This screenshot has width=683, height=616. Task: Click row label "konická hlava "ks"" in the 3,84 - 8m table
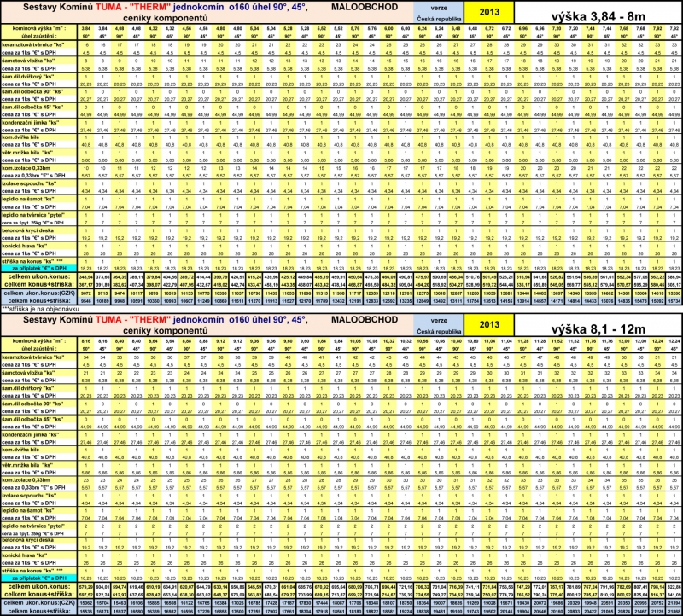(25, 246)
